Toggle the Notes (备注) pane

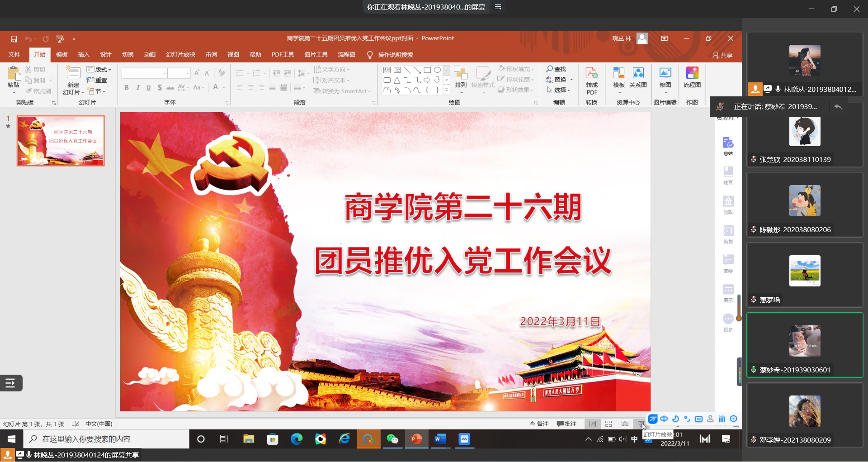[x=539, y=424]
